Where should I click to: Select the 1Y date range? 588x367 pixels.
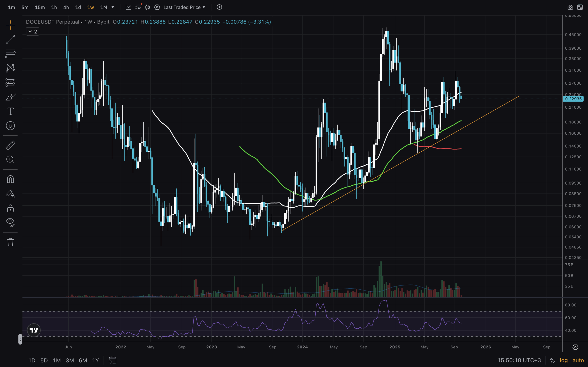point(96,360)
